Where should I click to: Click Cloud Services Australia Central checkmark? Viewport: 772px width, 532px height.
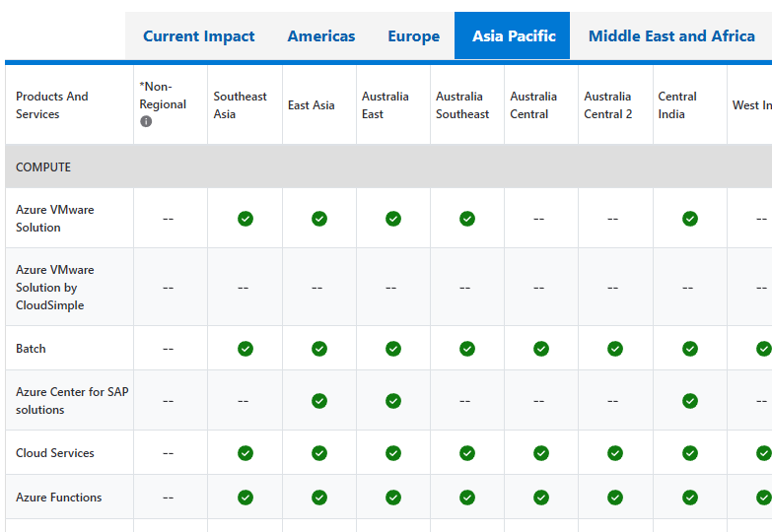click(541, 453)
